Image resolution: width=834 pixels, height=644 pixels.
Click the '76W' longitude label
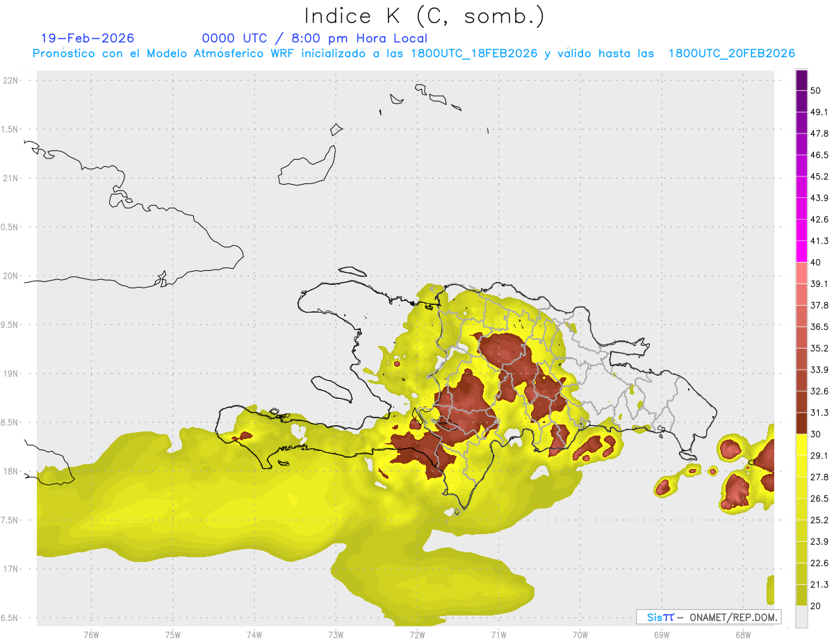pyautogui.click(x=91, y=634)
